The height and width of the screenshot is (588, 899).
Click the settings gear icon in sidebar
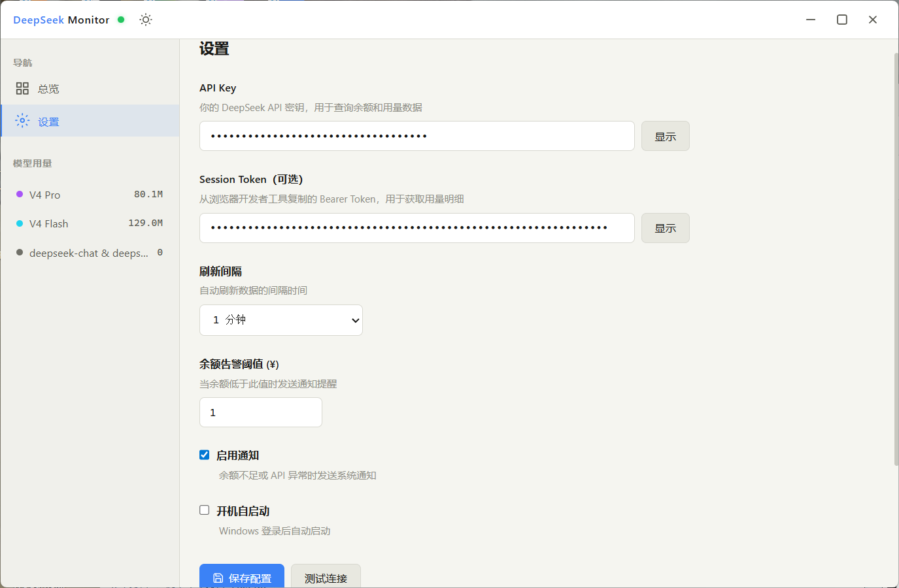[x=22, y=121]
